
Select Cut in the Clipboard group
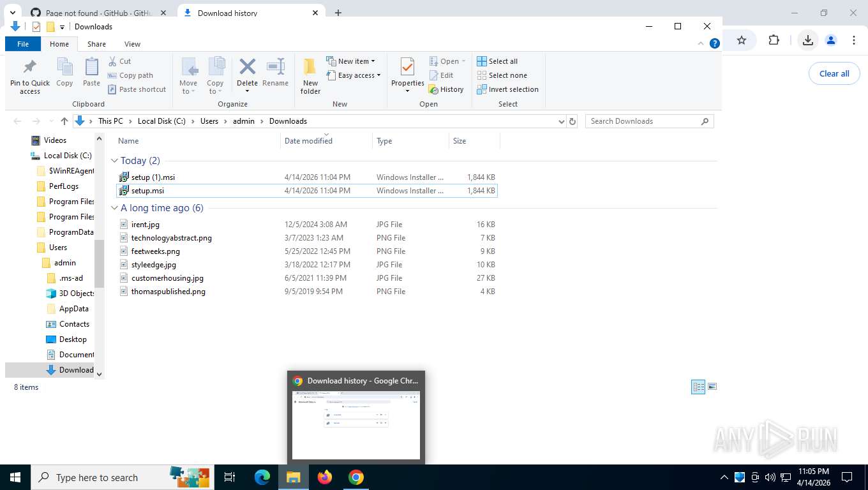tap(119, 61)
